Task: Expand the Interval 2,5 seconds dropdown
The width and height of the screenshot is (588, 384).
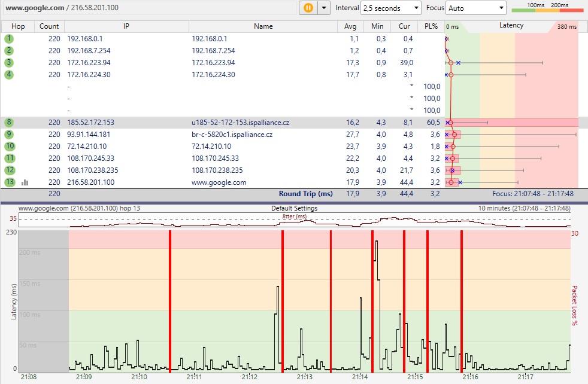Action: click(x=391, y=8)
